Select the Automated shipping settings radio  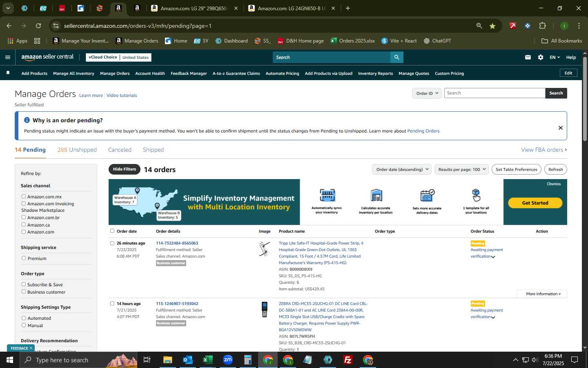point(24,318)
